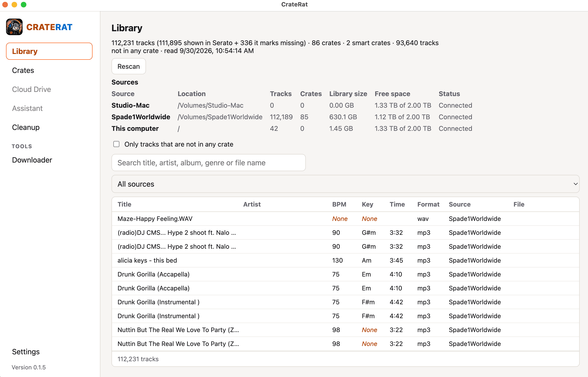588x377 pixels.
Task: Click the macOS green zoom window button
Action: pos(24,4)
